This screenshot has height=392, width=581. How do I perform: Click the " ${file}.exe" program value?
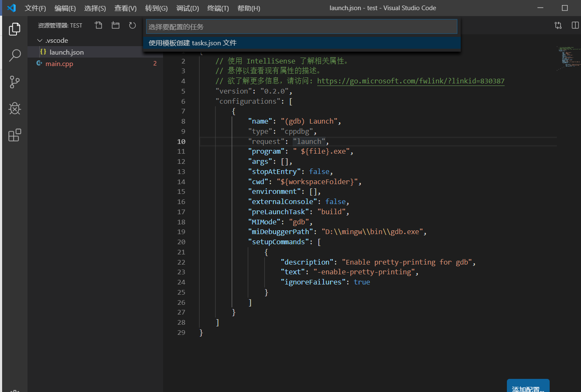[321, 152]
